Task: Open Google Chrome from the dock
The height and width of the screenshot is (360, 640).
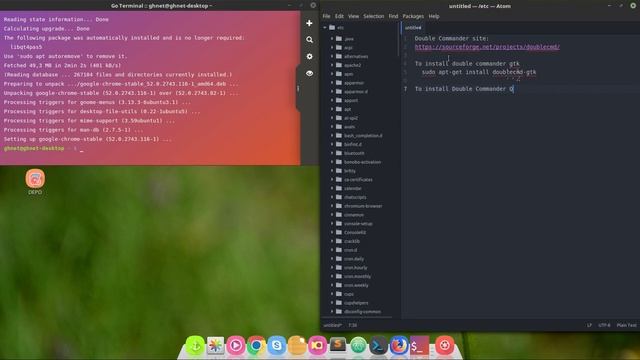Action: (x=256, y=345)
